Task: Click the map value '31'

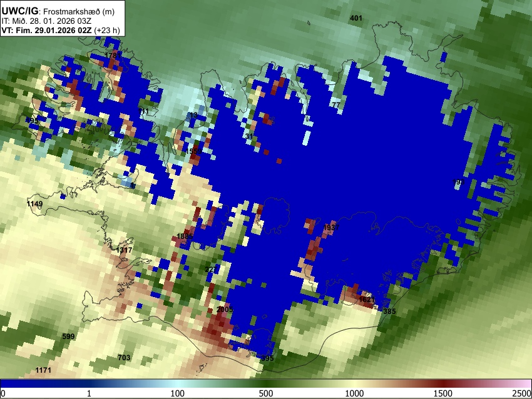Action: pyautogui.click(x=249, y=136)
